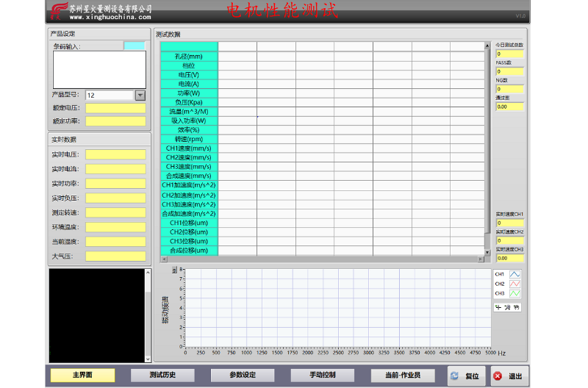Click the 测定转速 value field
The width and height of the screenshot is (588, 388).
(x=115, y=212)
